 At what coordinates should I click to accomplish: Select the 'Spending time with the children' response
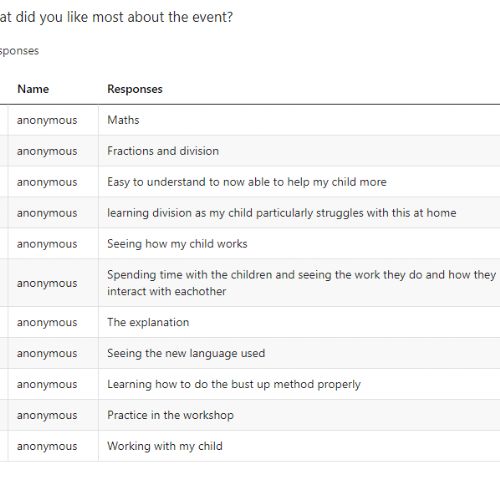tap(302, 283)
